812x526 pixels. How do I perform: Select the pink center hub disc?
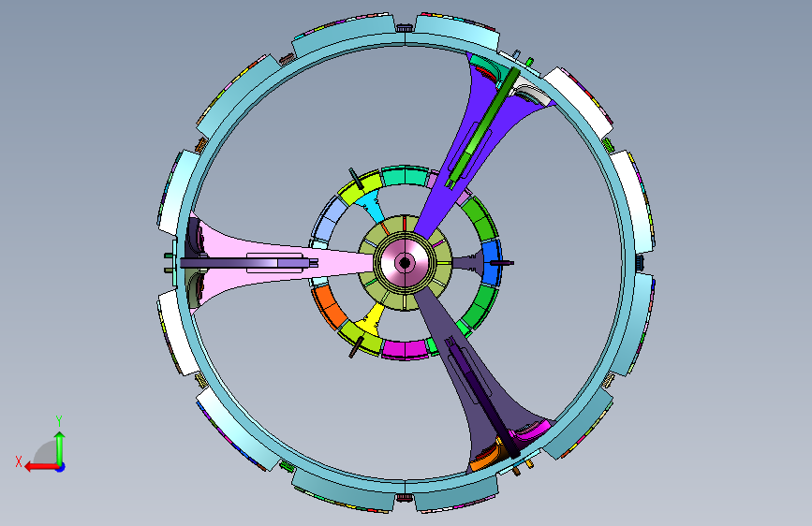click(405, 262)
